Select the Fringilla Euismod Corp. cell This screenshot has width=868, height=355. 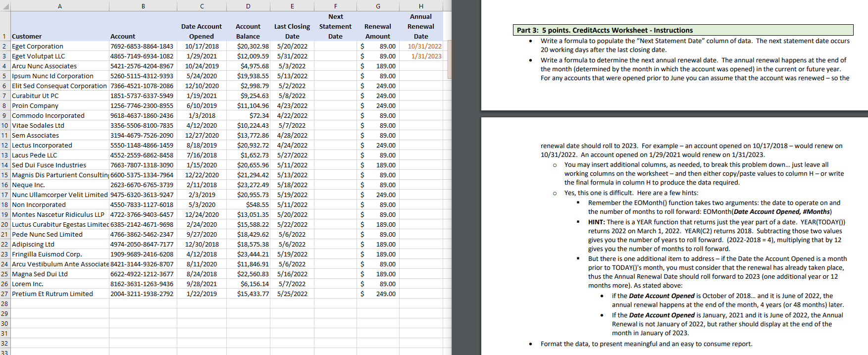click(x=60, y=254)
